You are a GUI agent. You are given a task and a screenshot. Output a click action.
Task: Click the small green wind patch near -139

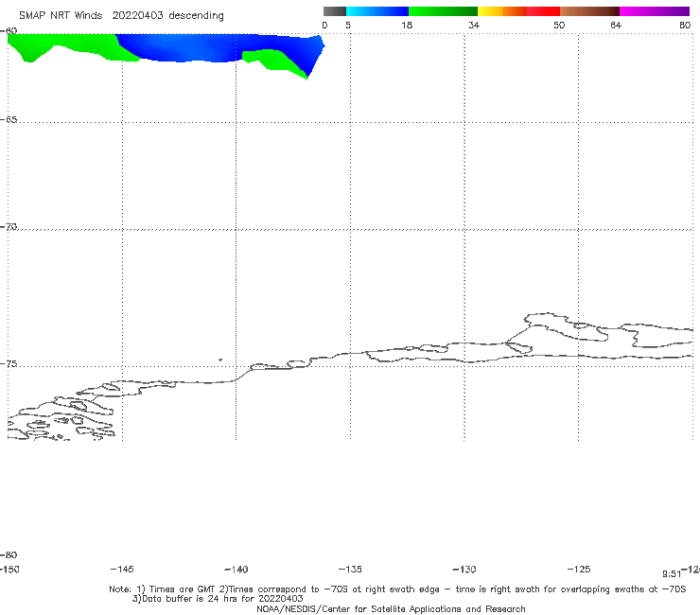[272, 61]
